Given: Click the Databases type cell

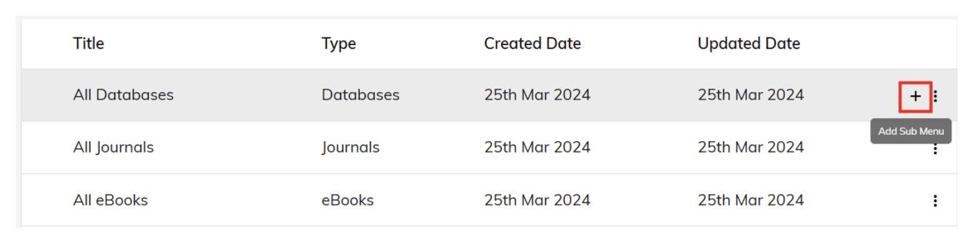Looking at the screenshot, I should (361, 95).
